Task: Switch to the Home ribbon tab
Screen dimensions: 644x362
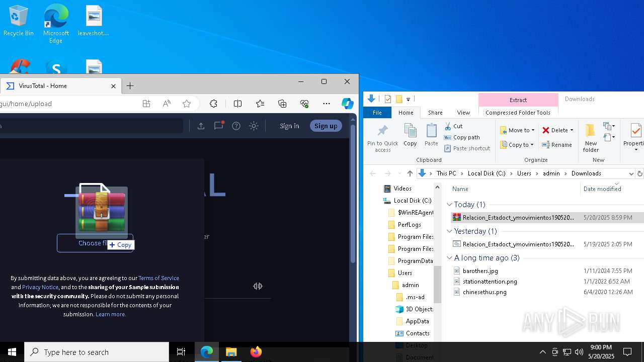Action: pos(406,113)
